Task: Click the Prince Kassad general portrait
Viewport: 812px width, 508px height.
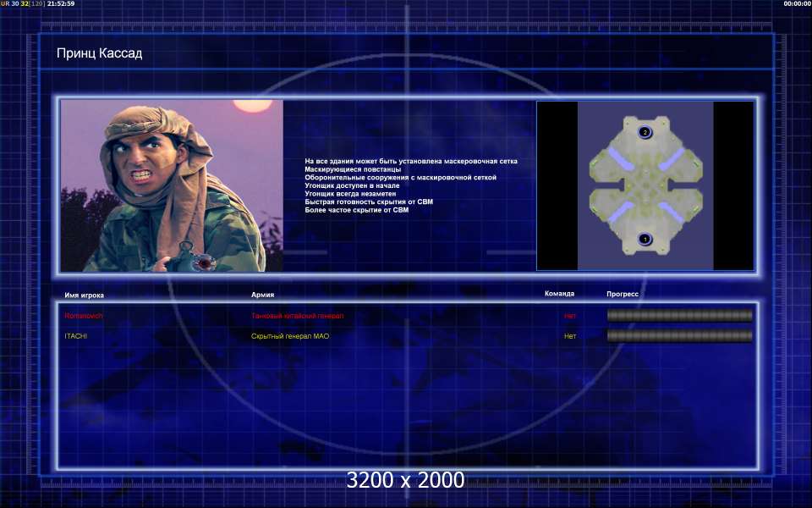Action: (x=172, y=185)
